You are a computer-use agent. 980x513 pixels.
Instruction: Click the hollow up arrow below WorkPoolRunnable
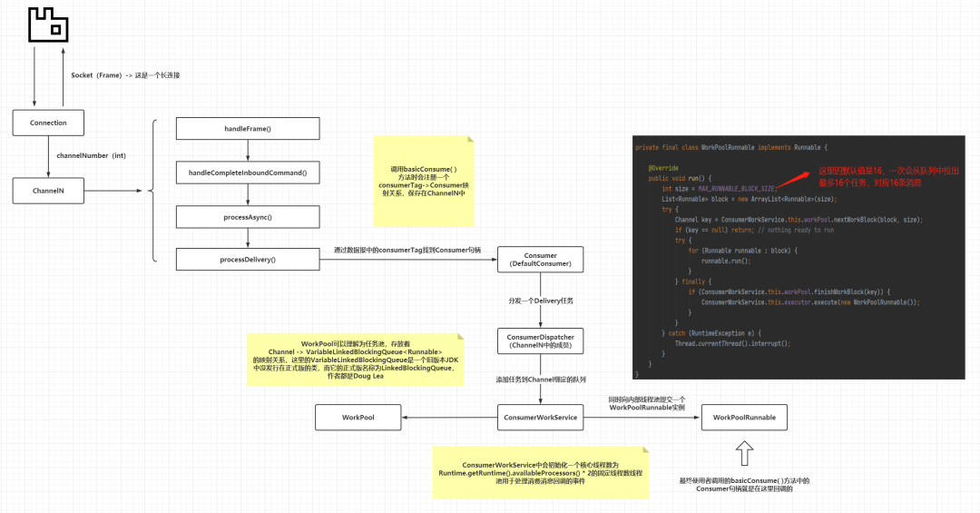tap(744, 454)
